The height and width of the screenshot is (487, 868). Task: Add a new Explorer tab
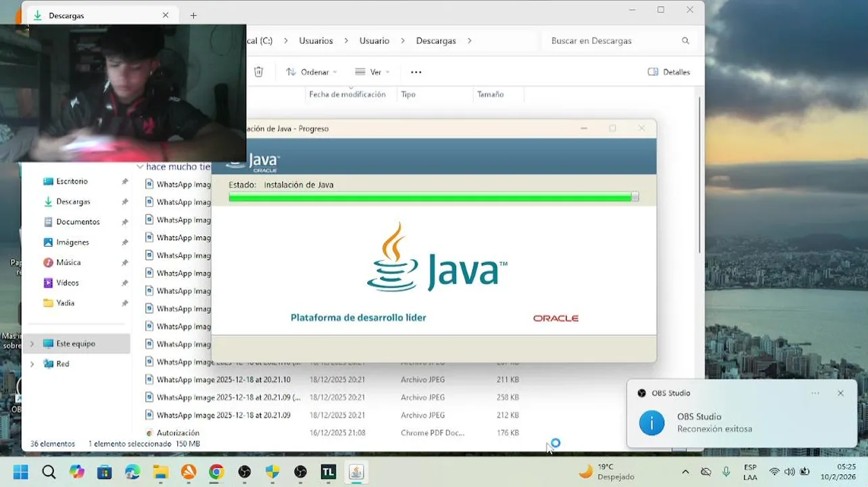[x=193, y=15]
